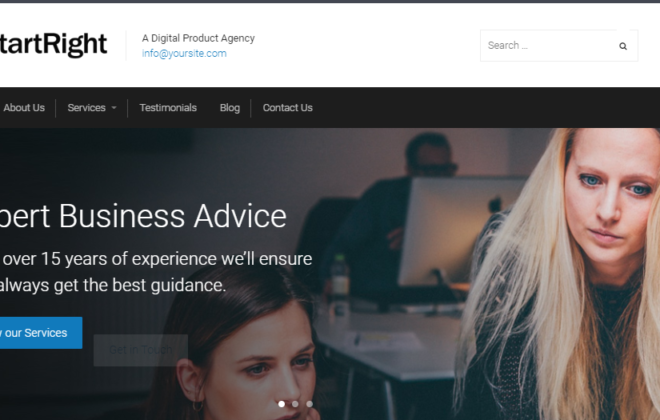
Task: Click the 15 years of experience subtitle
Action: pyautogui.click(x=156, y=272)
